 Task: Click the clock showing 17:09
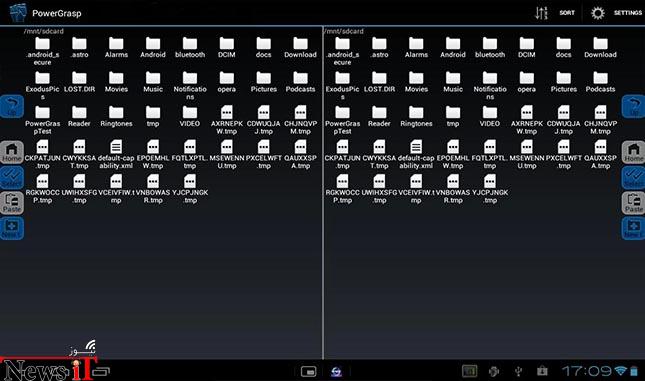click(x=586, y=371)
